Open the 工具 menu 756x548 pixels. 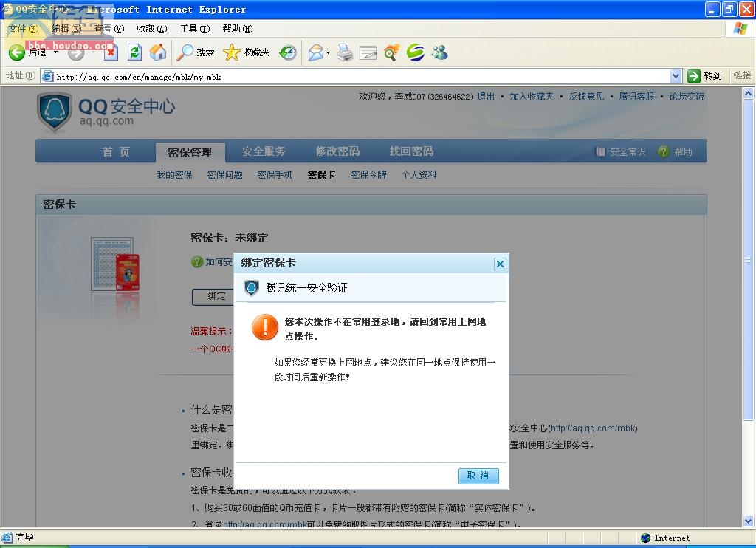(x=195, y=29)
